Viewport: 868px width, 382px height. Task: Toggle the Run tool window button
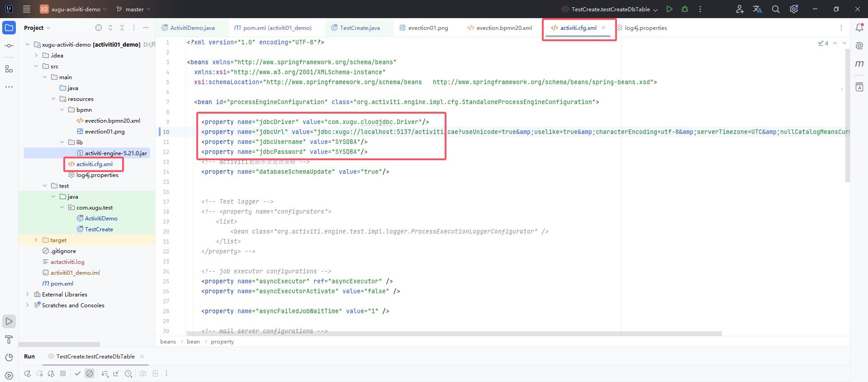9,321
